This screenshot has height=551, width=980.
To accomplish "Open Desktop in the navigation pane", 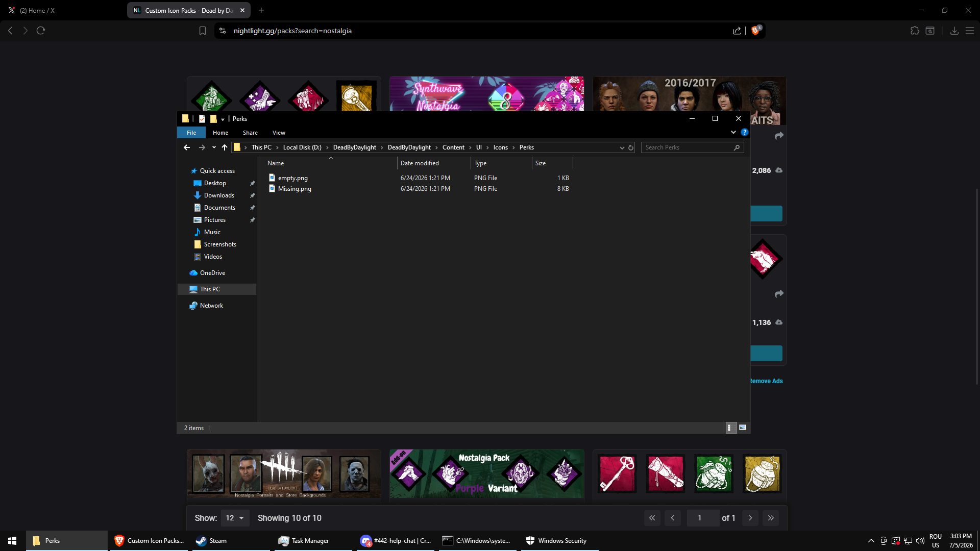I will [x=215, y=183].
